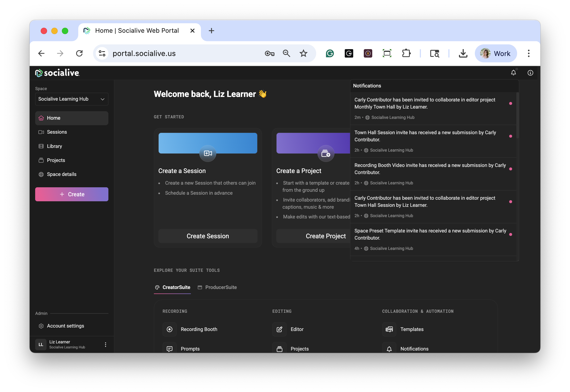Switch to the ProducerSuite tab
This screenshot has width=570, height=392.
coord(217,287)
